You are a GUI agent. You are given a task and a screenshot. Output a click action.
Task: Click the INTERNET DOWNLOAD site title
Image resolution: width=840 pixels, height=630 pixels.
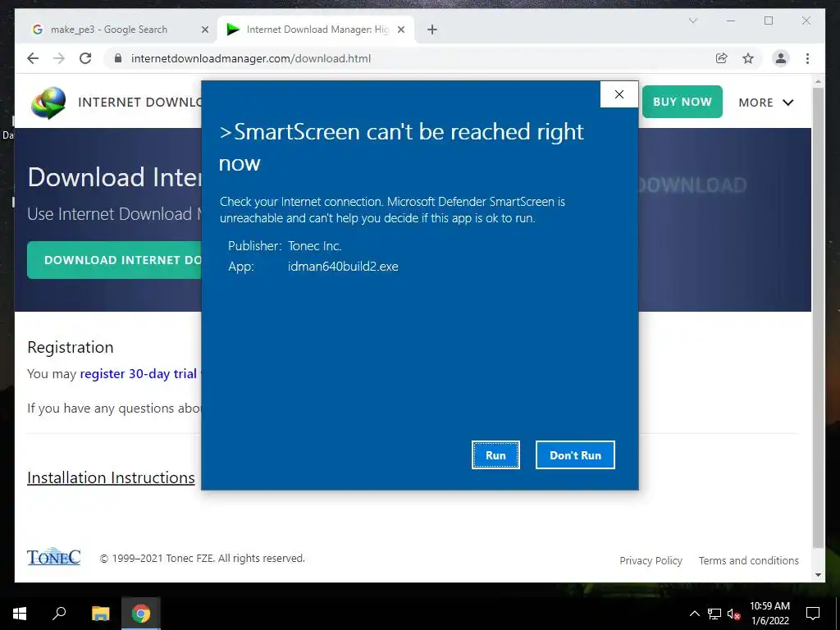140,103
